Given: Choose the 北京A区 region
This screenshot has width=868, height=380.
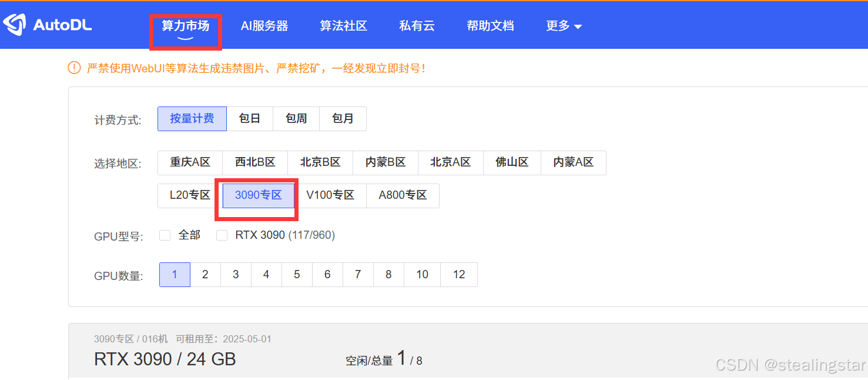Looking at the screenshot, I should click(x=451, y=163).
